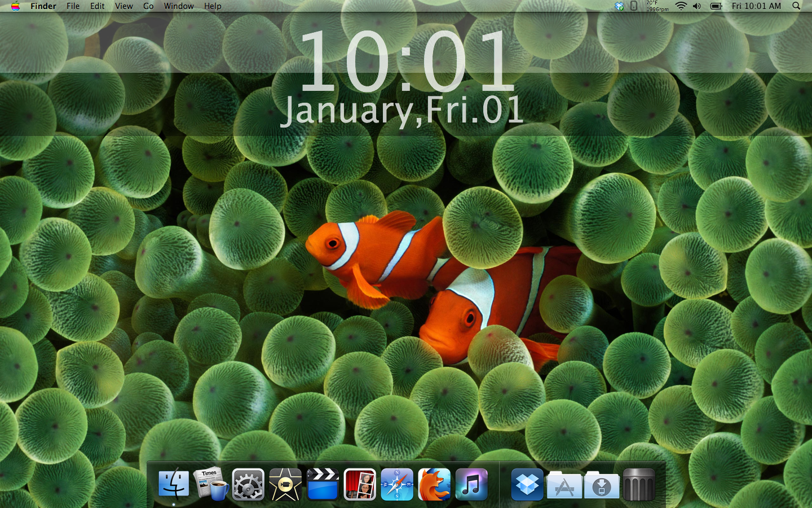This screenshot has width=812, height=508.
Task: Open the Applications folder stack
Action: (564, 484)
